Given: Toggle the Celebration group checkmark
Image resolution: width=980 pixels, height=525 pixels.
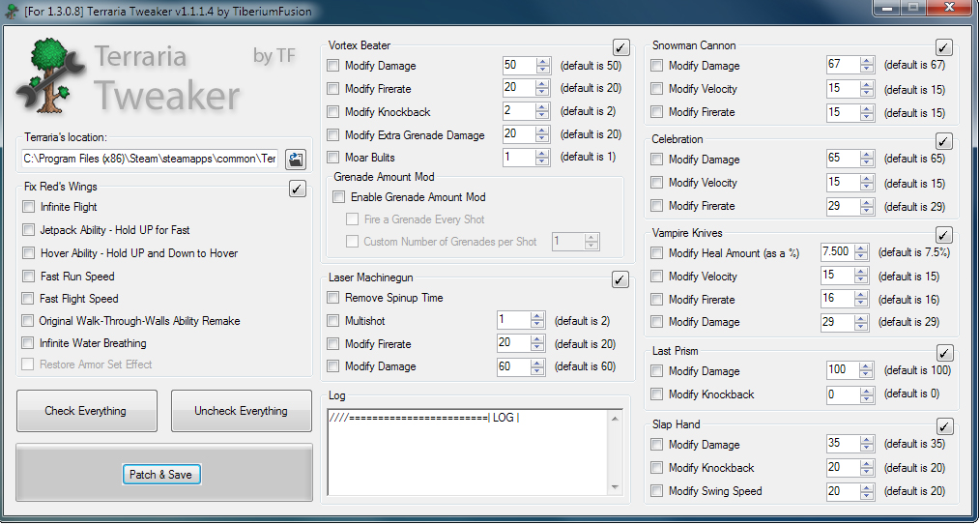Looking at the screenshot, I should tap(944, 140).
